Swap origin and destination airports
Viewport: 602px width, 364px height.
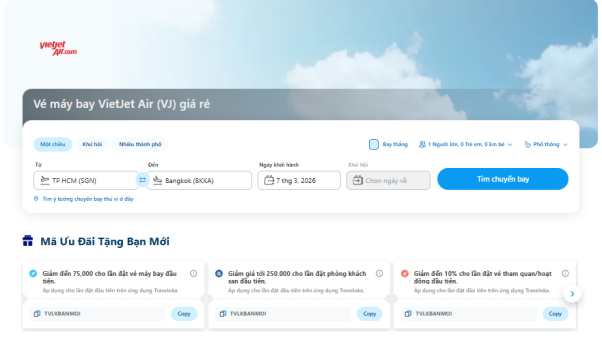pos(142,180)
